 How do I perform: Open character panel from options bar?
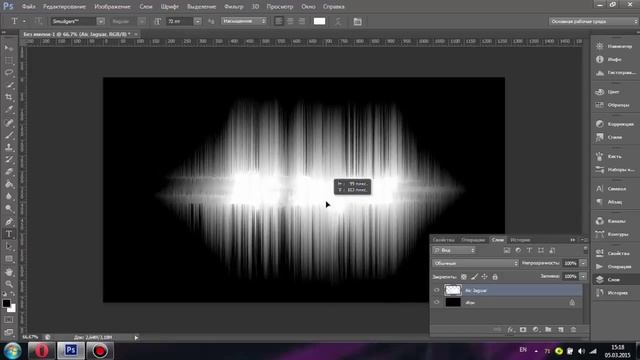tap(358, 21)
